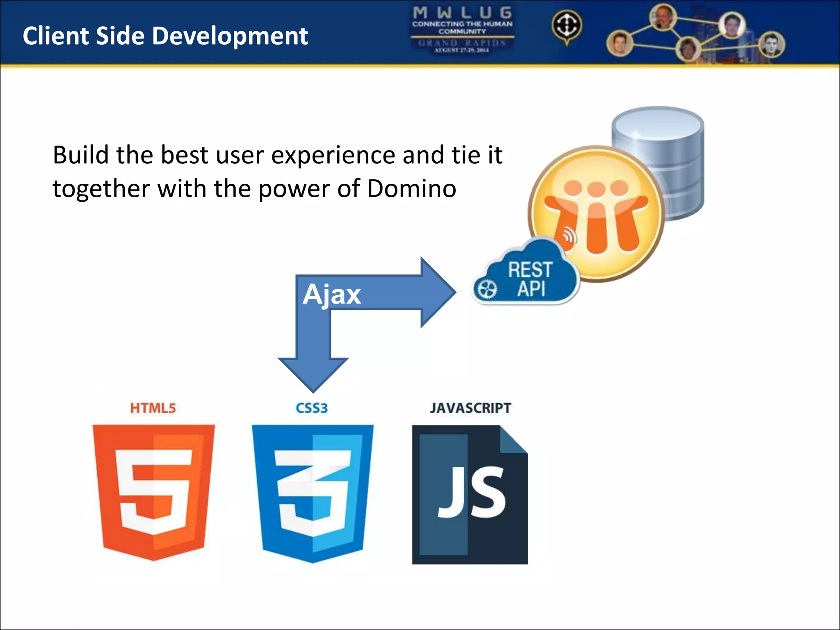840x630 pixels.
Task: Click the JS file logo
Action: coord(470,495)
